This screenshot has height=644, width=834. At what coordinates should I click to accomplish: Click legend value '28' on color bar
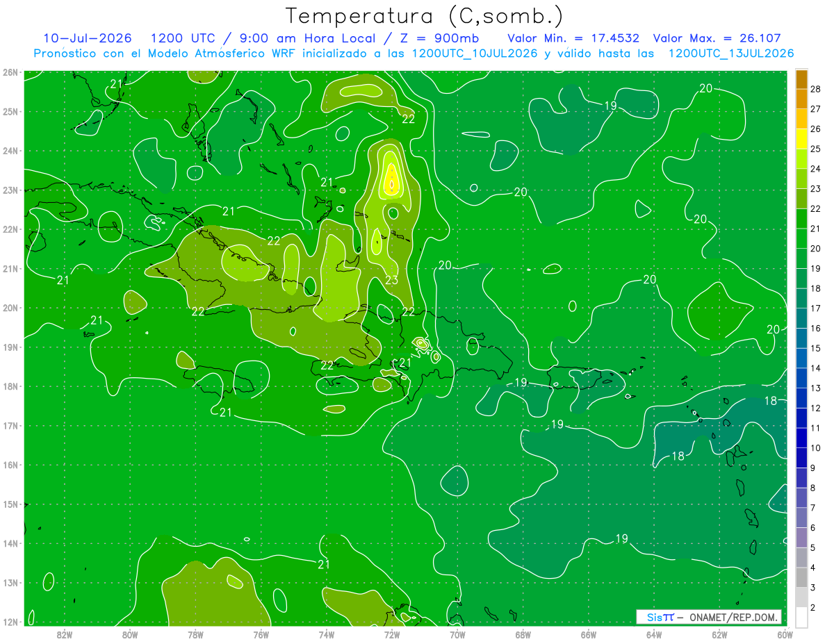[x=815, y=89]
